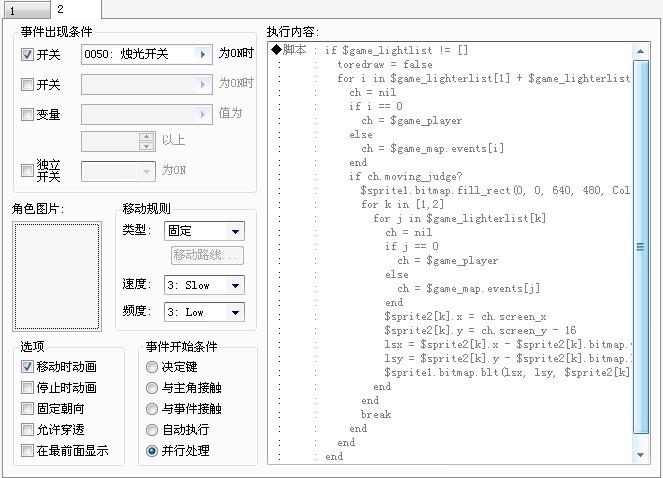Check the 停止时动画 option
The image size is (663, 478).
27,387
